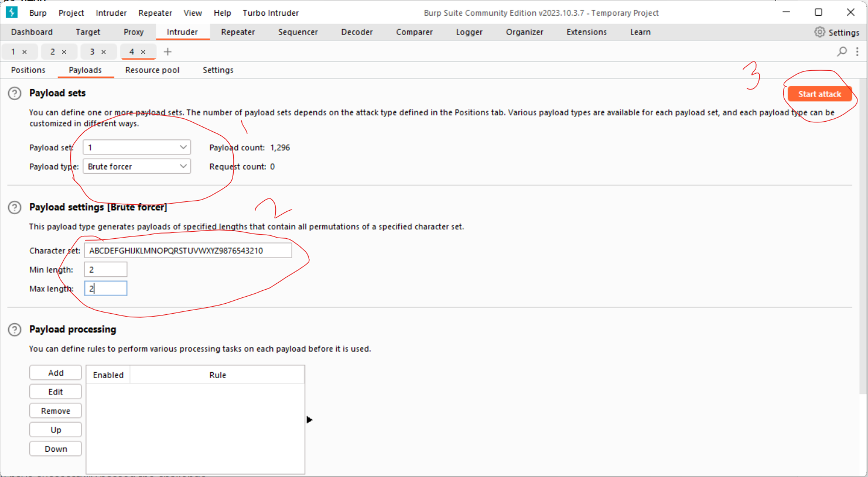Click the Min length field
This screenshot has height=477, width=868.
pos(105,270)
